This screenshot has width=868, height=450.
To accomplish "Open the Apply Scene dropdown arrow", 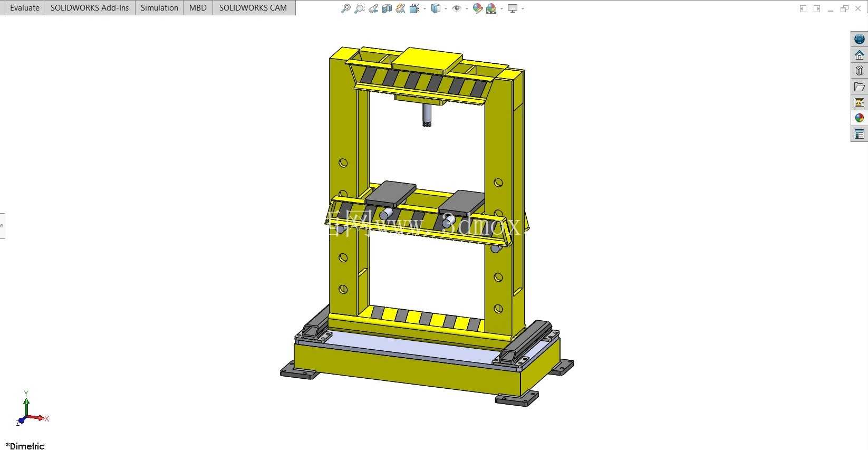I will [501, 8].
